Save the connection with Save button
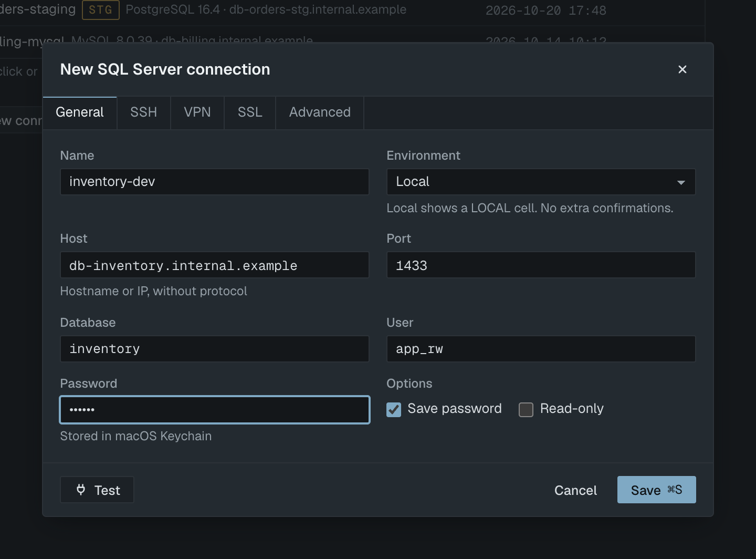 point(656,490)
